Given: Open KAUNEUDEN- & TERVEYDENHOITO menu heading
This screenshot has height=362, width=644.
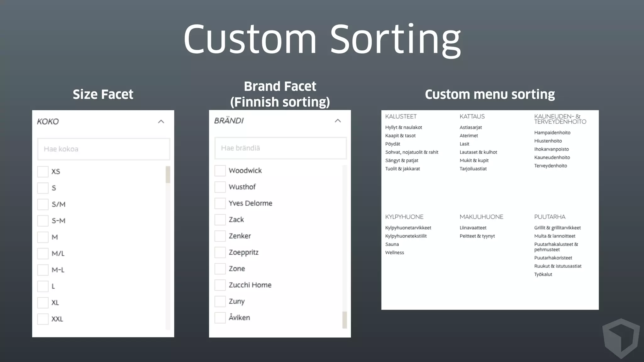Looking at the screenshot, I should 560,119.
